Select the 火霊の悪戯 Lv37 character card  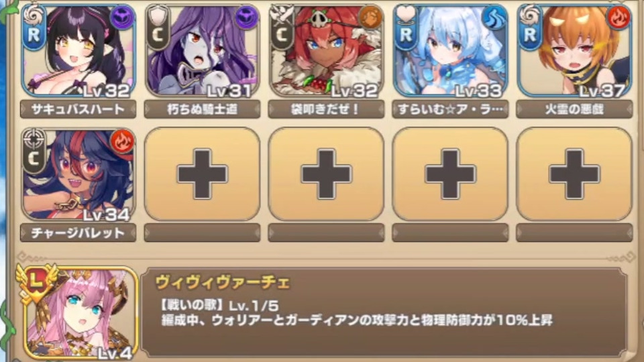click(x=574, y=50)
